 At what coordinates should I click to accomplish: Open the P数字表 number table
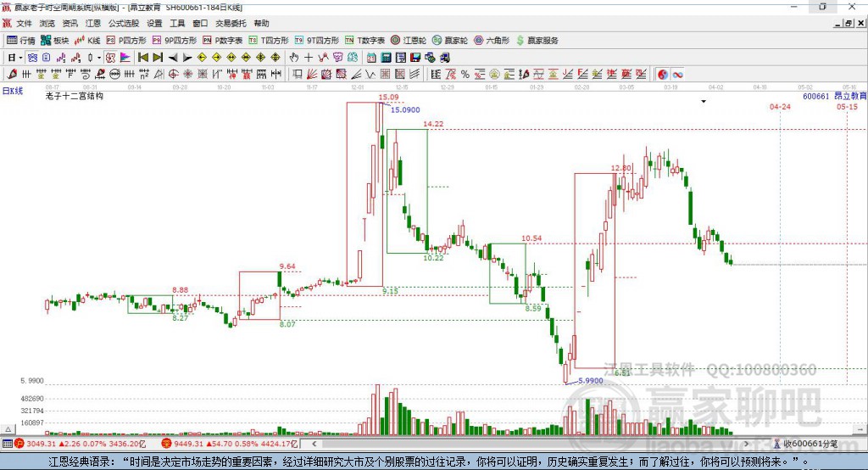223,41
